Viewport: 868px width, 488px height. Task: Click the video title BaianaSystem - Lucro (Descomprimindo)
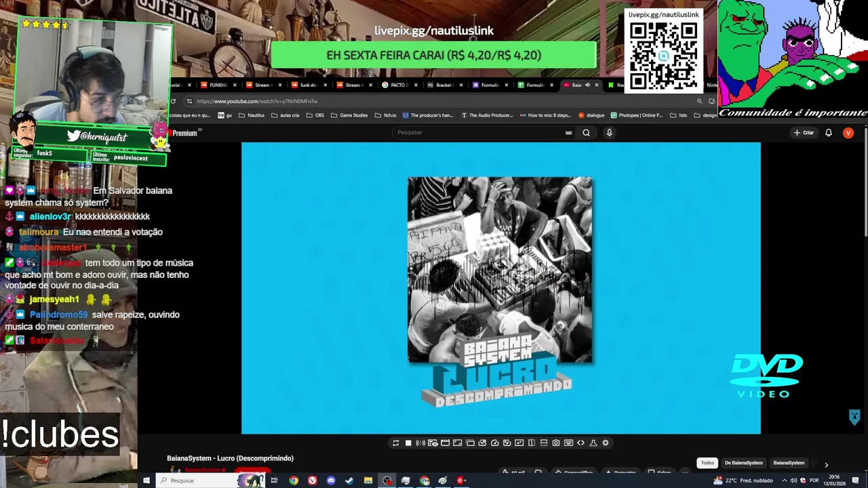(230, 459)
